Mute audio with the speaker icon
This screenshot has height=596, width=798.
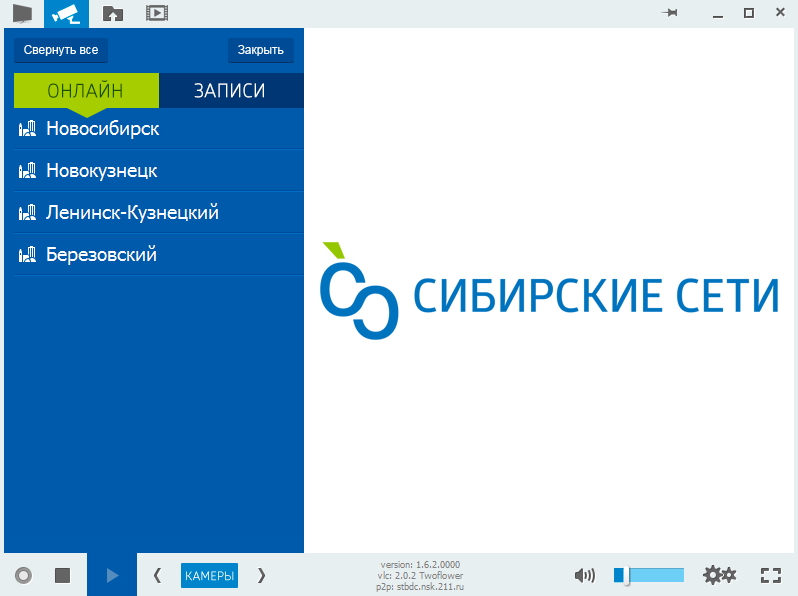click(584, 576)
